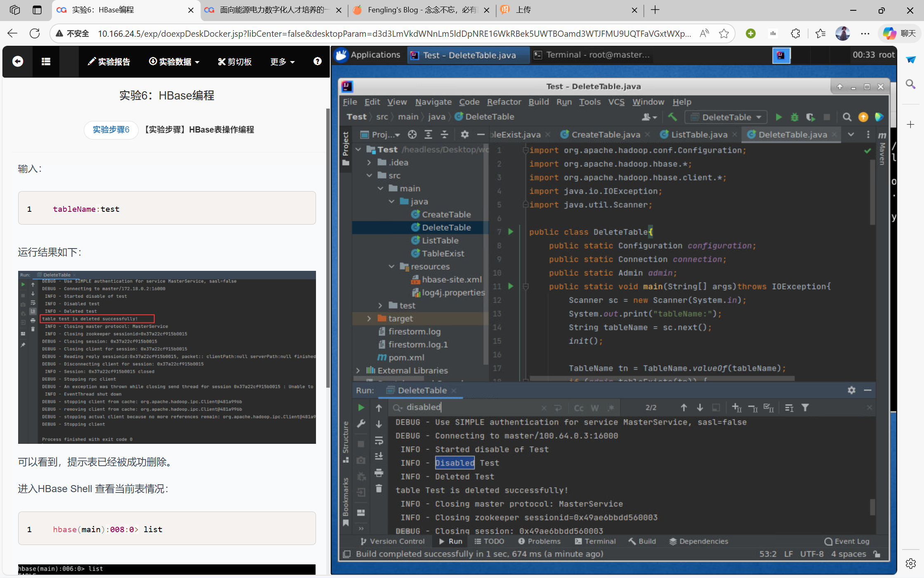The height and width of the screenshot is (578, 924).
Task: Click the Clear All trash icon
Action: tap(379, 489)
